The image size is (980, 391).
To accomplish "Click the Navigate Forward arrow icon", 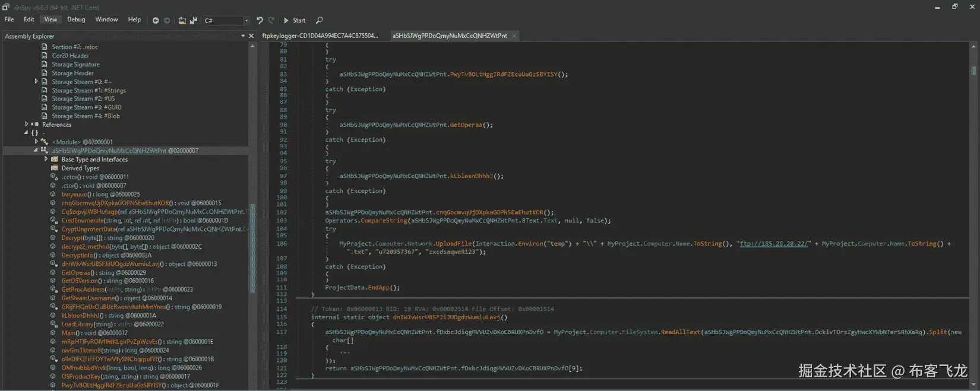I will click(x=167, y=20).
